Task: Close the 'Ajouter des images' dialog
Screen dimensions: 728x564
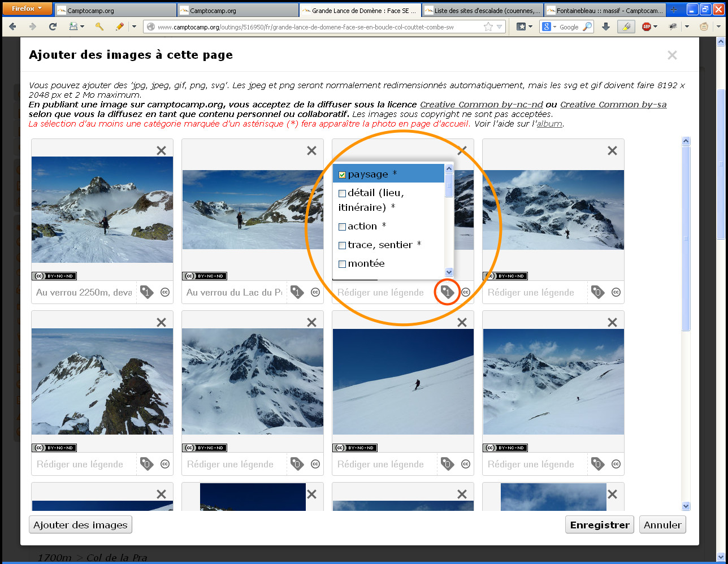Action: 672,55
